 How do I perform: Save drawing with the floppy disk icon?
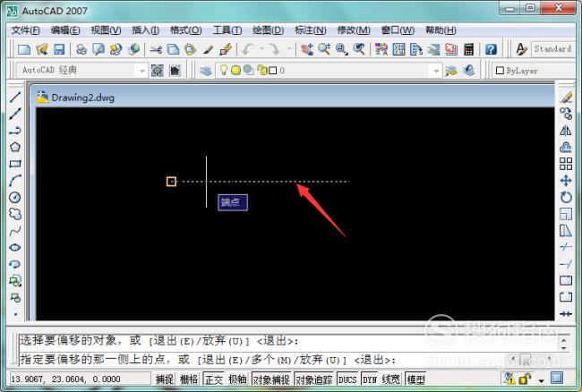point(59,49)
